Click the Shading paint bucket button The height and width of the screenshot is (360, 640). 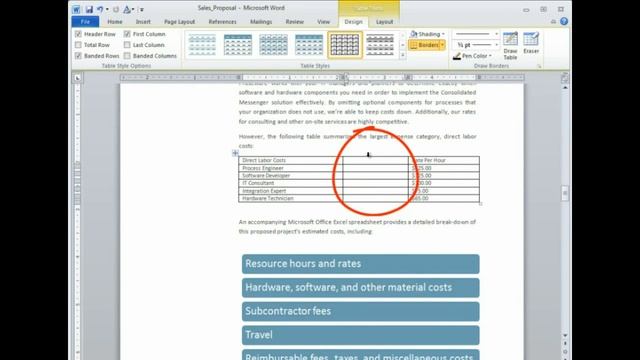point(414,34)
